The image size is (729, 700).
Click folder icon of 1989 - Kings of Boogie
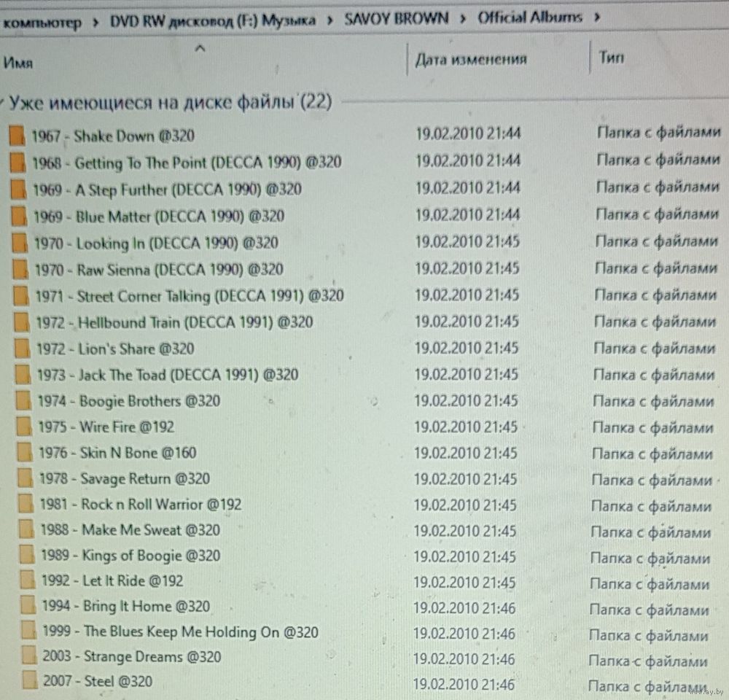(x=27, y=555)
